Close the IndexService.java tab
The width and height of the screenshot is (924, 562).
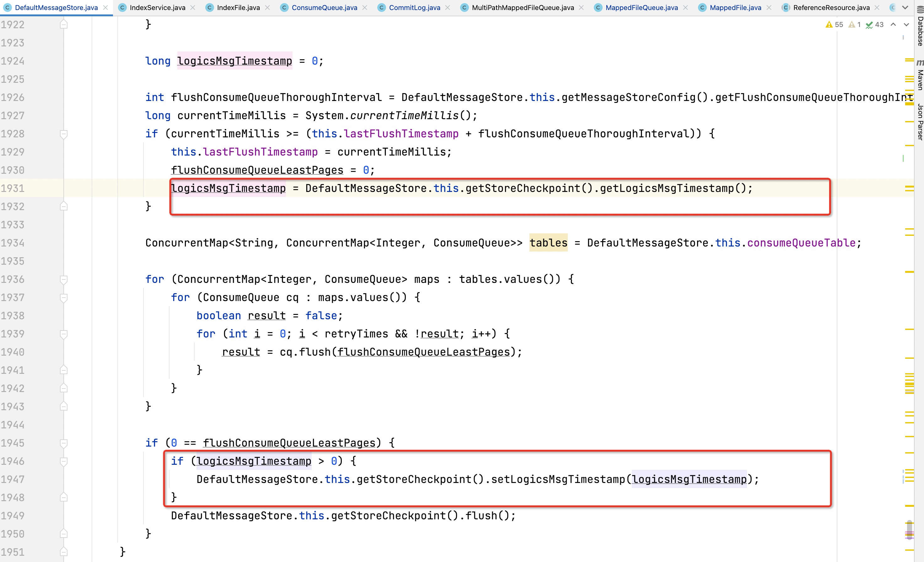pyautogui.click(x=193, y=8)
